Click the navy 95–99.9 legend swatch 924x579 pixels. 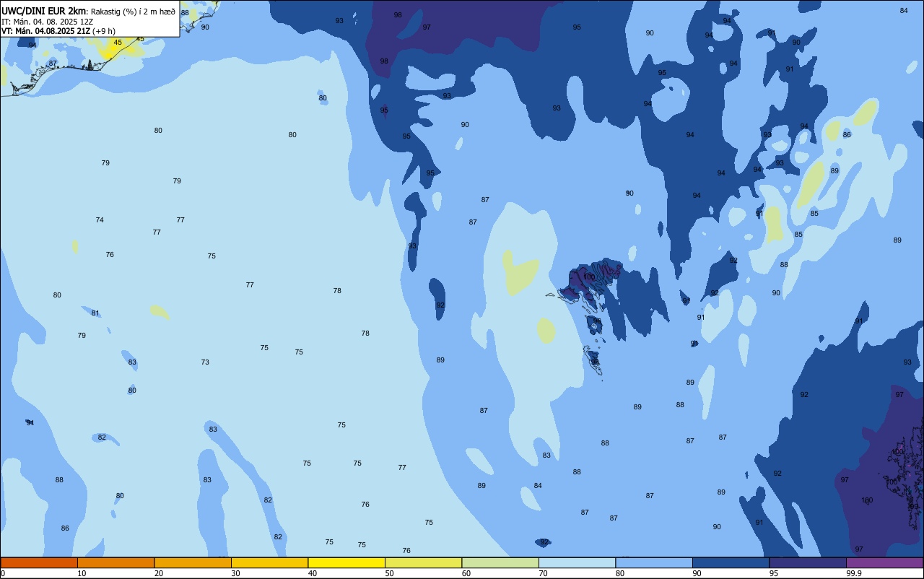[x=808, y=563]
